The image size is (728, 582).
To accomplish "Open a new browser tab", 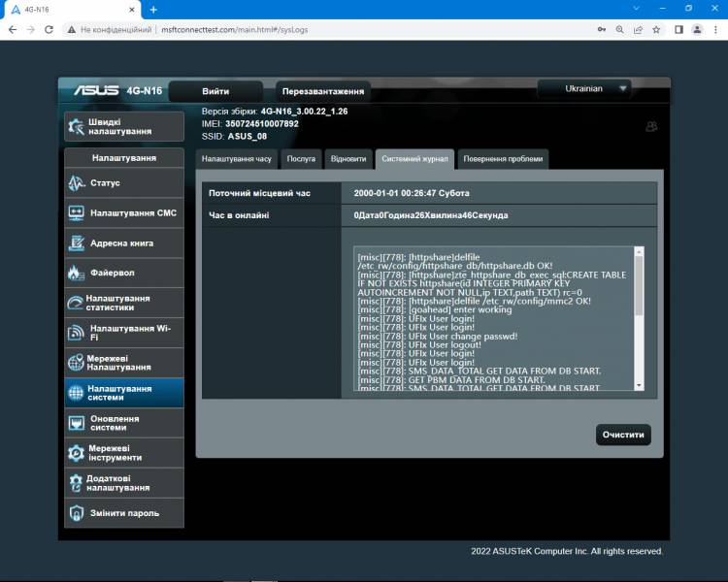I will (153, 10).
